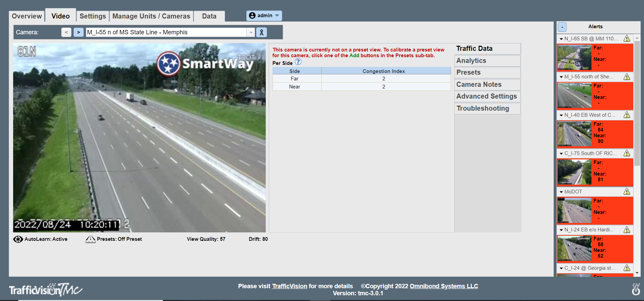The width and height of the screenshot is (644, 301).
Task: Open the Analytics sub-tab
Action: (487, 61)
